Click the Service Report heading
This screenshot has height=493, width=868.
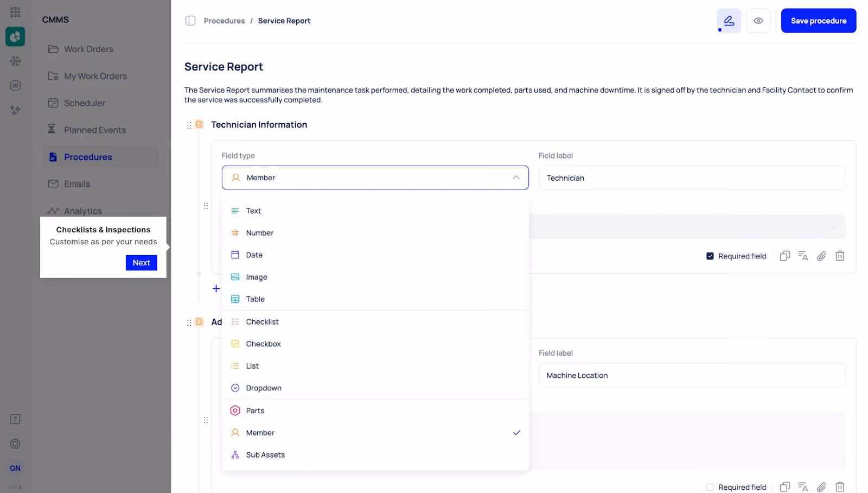coord(224,67)
